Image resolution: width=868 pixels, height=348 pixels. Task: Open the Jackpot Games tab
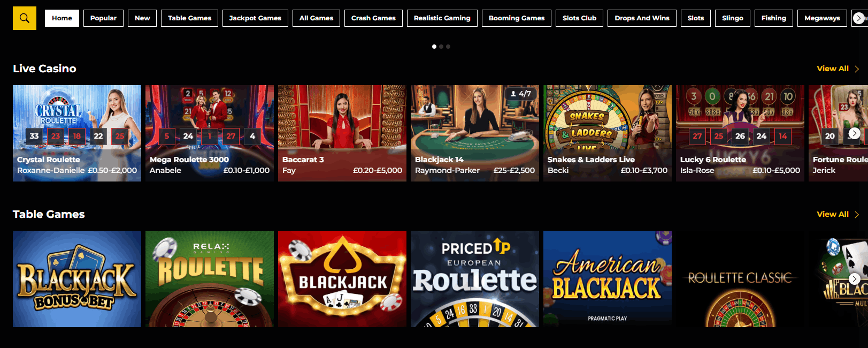pos(255,18)
